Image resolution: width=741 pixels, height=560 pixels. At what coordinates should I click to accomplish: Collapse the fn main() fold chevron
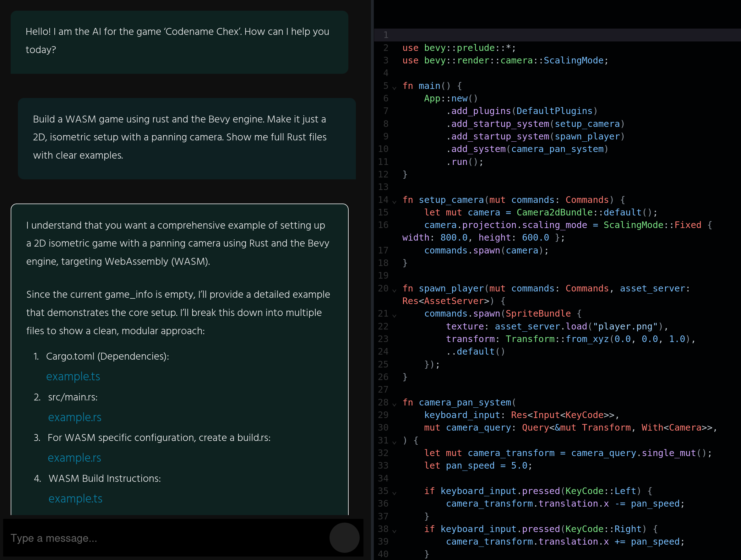pyautogui.click(x=394, y=88)
